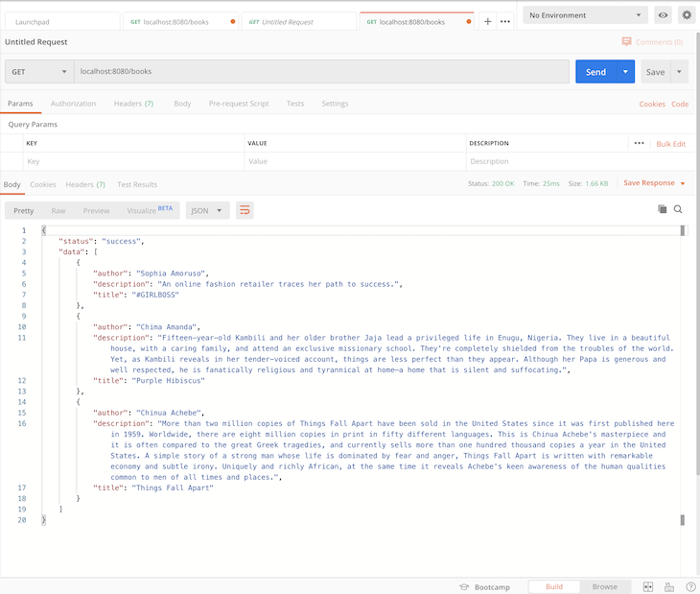Show the response Cookies tab
The width and height of the screenshot is (700, 594).
43,184
